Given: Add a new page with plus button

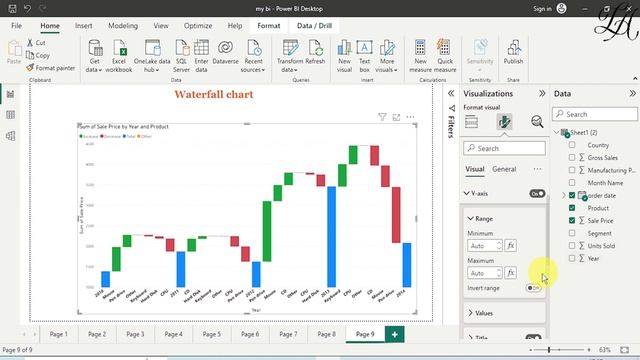Looking at the screenshot, I should (x=394, y=334).
